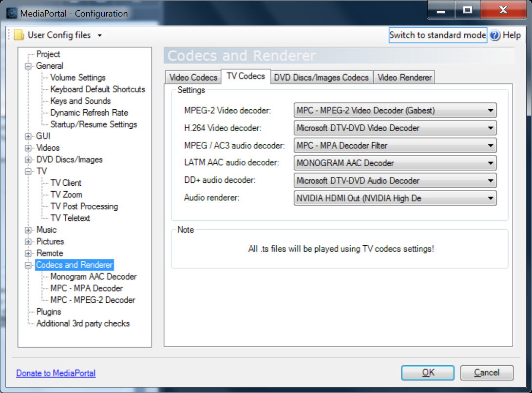The height and width of the screenshot is (393, 532).
Task: Select the TV item in the tree
Action: pyautogui.click(x=41, y=171)
